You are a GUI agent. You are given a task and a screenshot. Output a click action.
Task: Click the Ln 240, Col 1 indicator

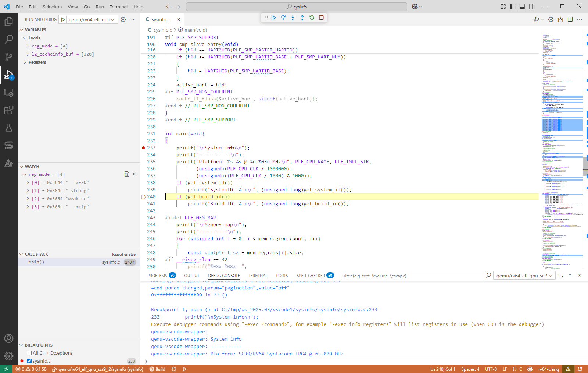[443, 369]
